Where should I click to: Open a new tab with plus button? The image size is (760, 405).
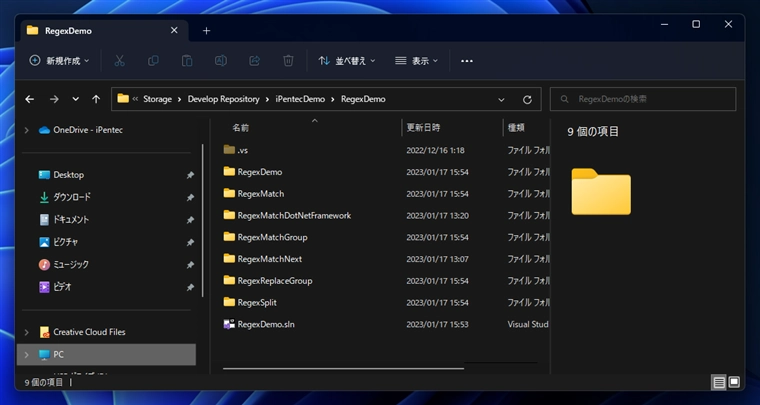click(x=206, y=30)
